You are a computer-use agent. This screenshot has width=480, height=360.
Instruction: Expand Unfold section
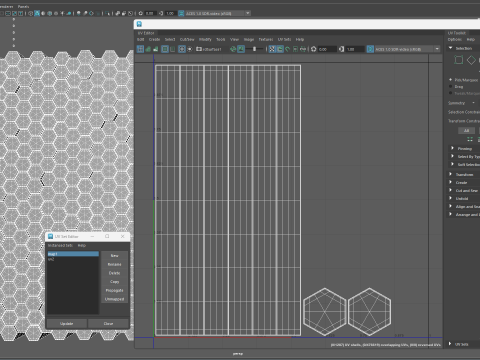click(450, 198)
